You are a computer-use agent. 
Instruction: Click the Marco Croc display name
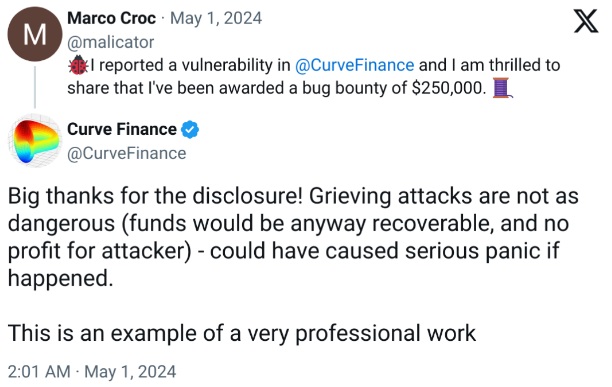coord(111,18)
